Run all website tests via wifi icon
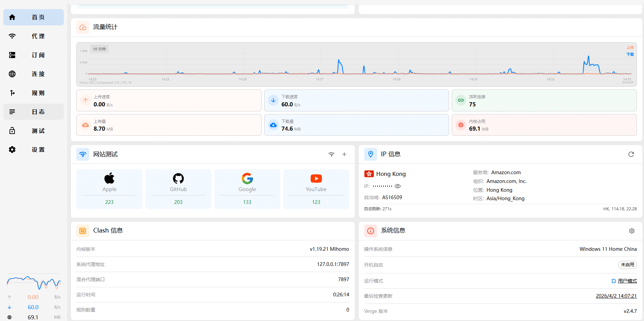This screenshot has width=644, height=321. pyautogui.click(x=331, y=154)
